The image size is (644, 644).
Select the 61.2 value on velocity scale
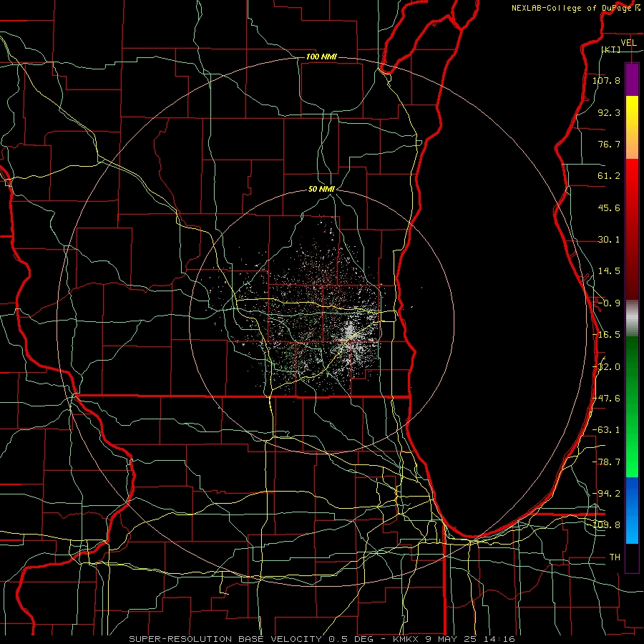click(609, 176)
